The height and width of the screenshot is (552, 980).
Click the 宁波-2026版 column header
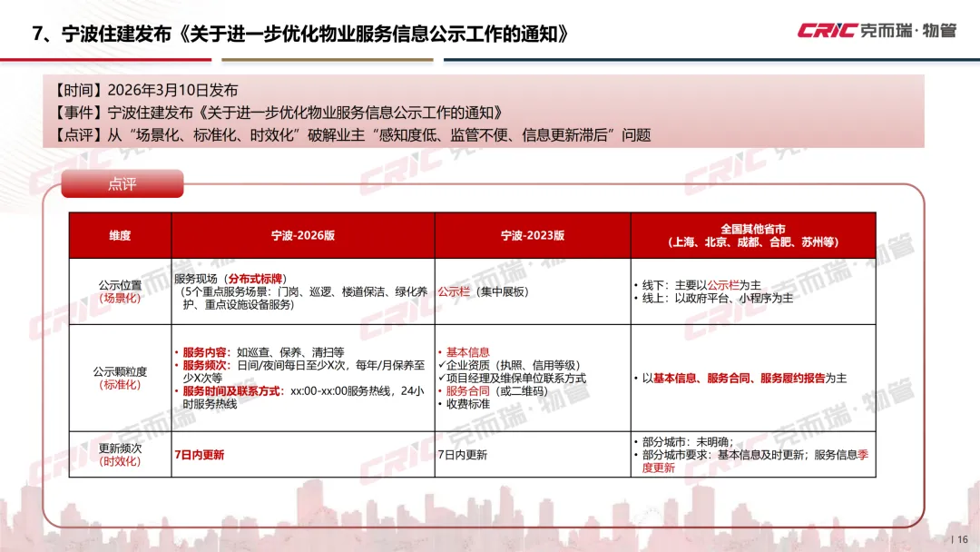303,236
